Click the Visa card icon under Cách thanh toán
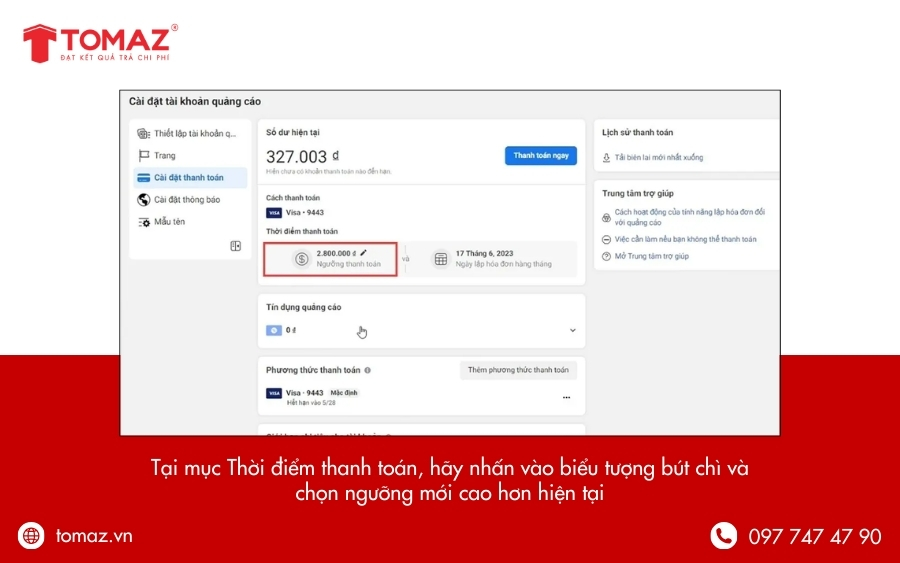 [x=274, y=212]
